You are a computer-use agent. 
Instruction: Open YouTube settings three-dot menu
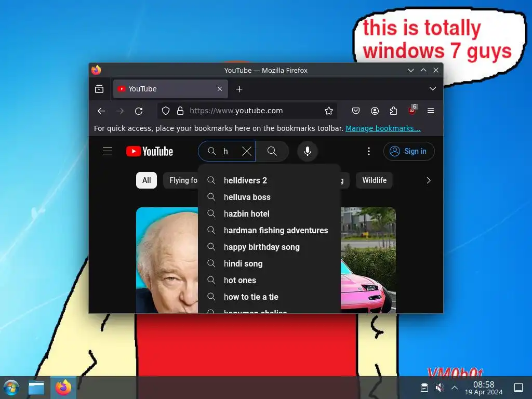pyautogui.click(x=369, y=151)
